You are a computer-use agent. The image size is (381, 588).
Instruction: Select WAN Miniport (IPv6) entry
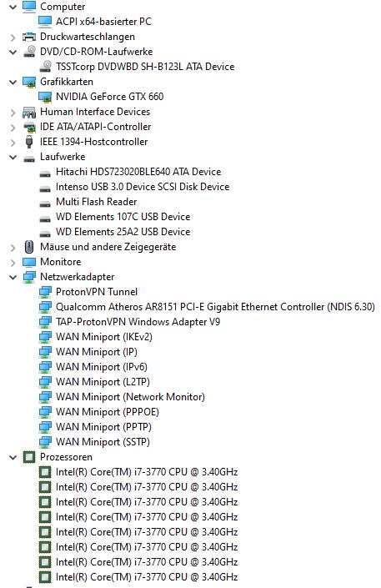[x=102, y=367]
